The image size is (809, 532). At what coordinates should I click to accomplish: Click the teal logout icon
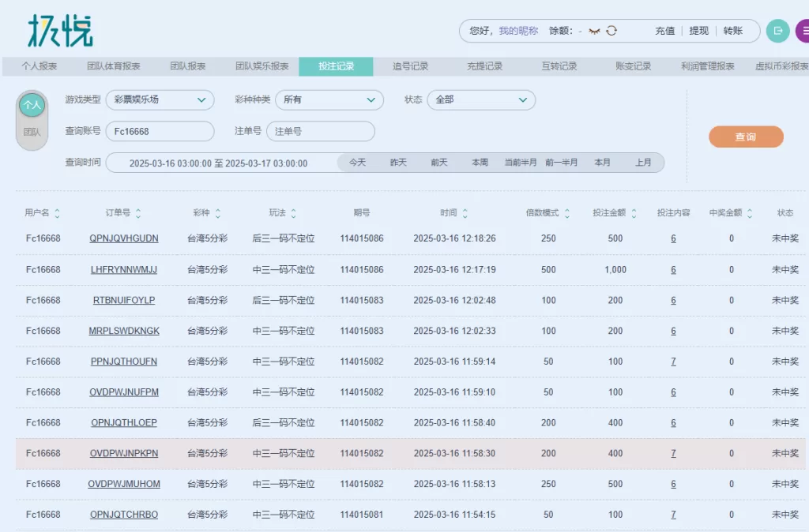click(x=777, y=31)
